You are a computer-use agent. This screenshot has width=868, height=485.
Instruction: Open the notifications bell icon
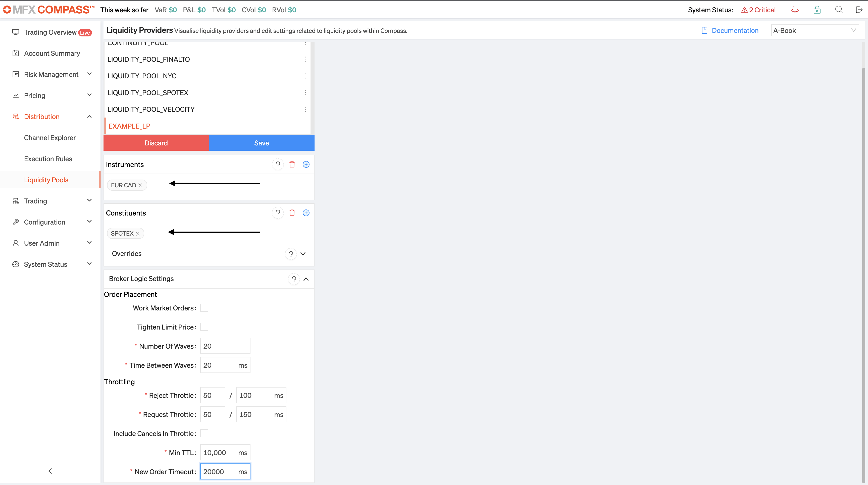click(795, 10)
